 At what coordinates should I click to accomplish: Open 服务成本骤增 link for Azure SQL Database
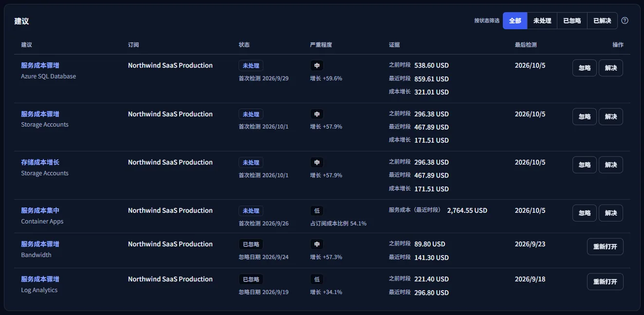[40, 65]
